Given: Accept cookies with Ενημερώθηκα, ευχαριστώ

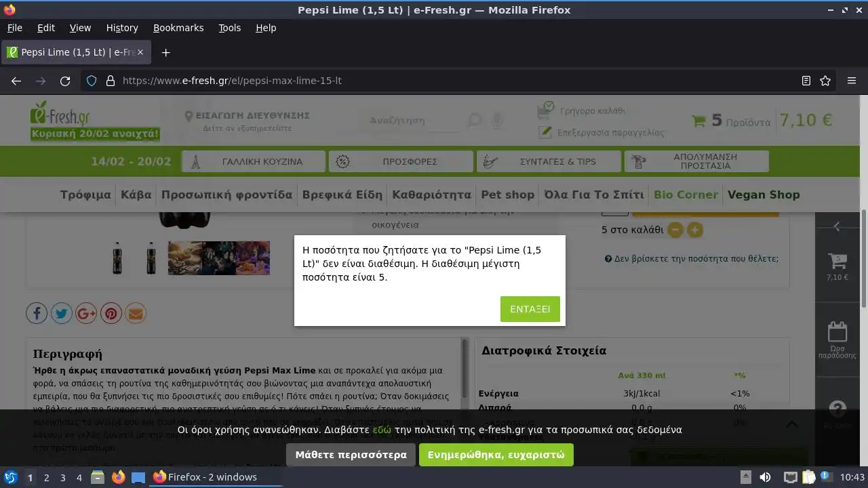Looking at the screenshot, I should click(x=496, y=455).
